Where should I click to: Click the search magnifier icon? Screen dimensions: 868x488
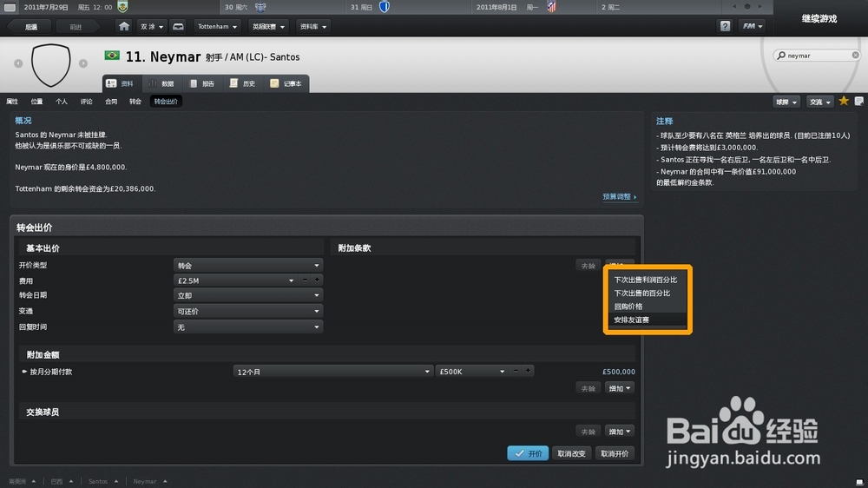[x=781, y=56]
